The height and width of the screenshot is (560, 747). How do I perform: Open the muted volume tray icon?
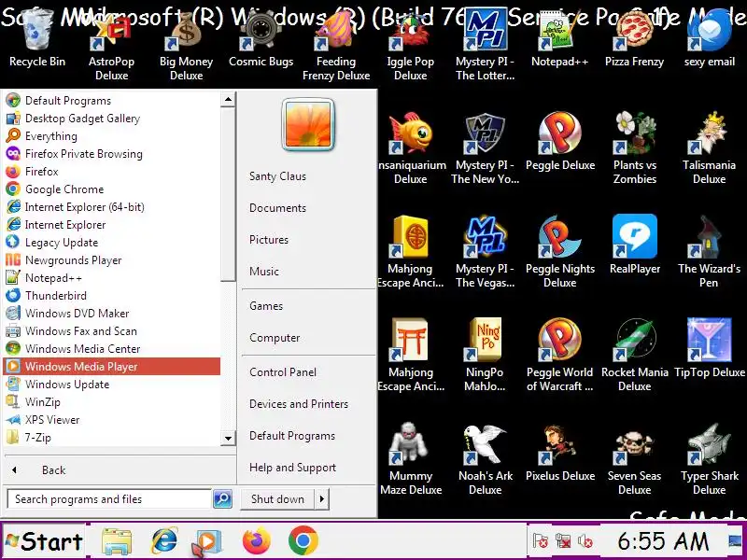coord(585,541)
